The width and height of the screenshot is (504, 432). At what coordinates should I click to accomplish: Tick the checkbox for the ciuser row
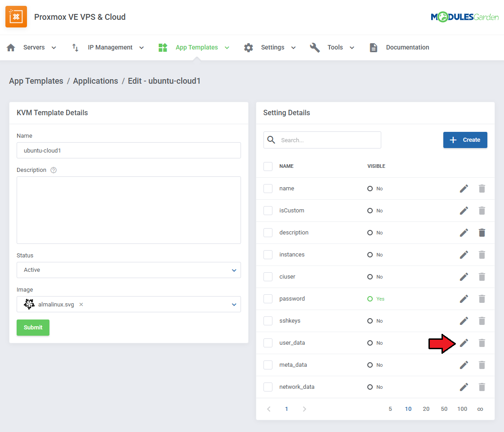[x=268, y=277]
